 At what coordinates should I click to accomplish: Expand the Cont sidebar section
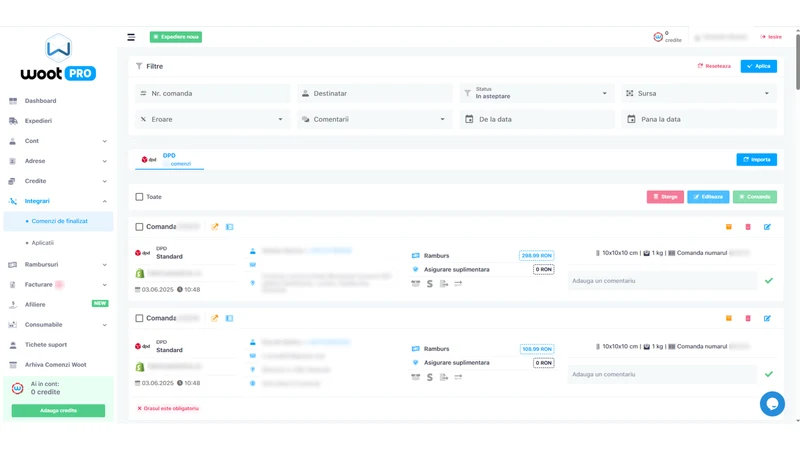pos(58,141)
